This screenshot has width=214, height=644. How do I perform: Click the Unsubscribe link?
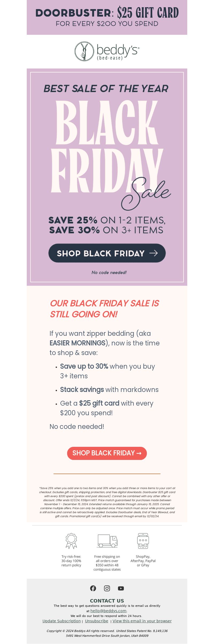click(x=97, y=621)
